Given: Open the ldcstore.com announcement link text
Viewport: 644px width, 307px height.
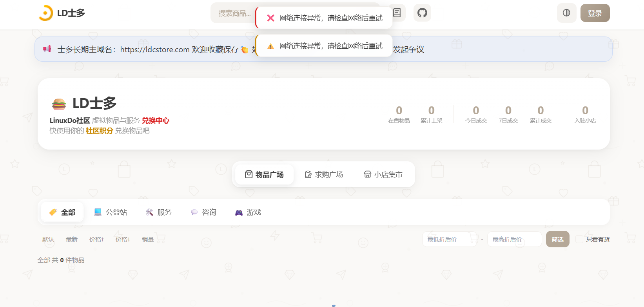Looking at the screenshot, I should [x=155, y=49].
